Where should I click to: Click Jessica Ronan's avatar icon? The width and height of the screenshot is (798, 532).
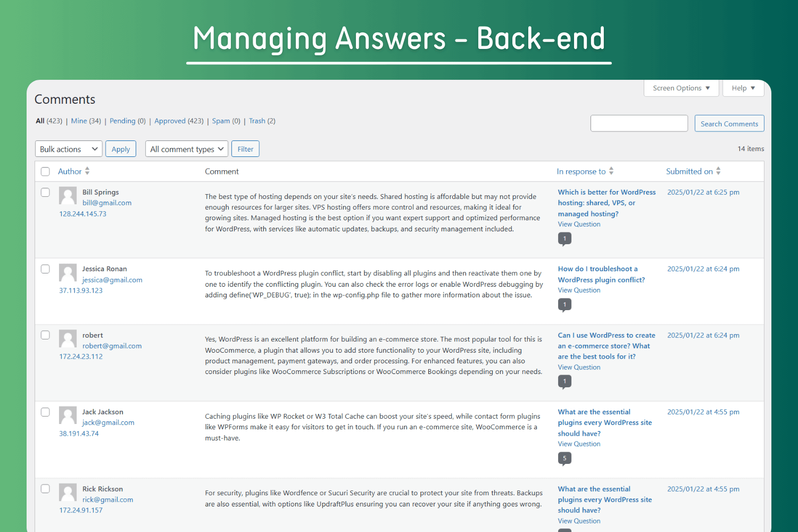[68, 272]
